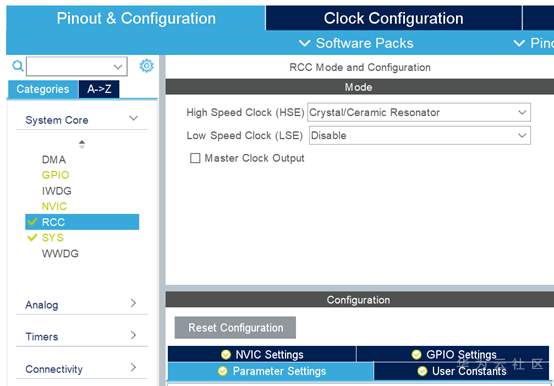Screen dimensions: 554x386
Task: Select WWDG in System Core list
Action: (60, 253)
